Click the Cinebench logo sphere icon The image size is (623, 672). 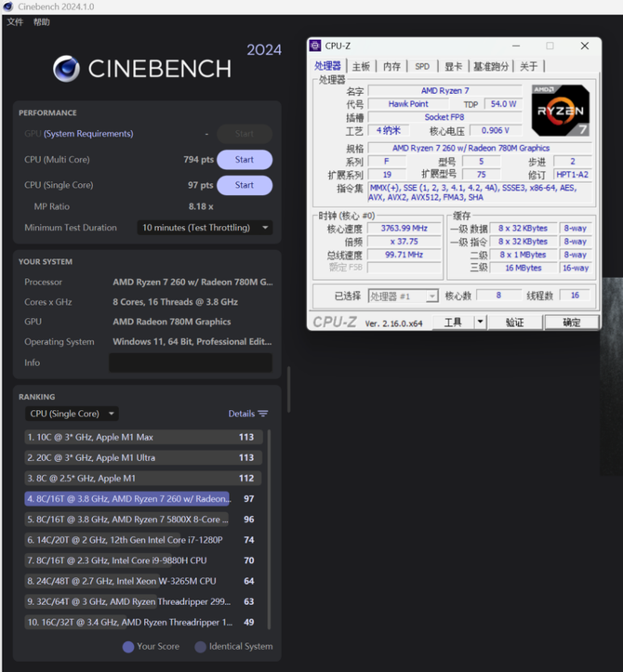[x=66, y=69]
